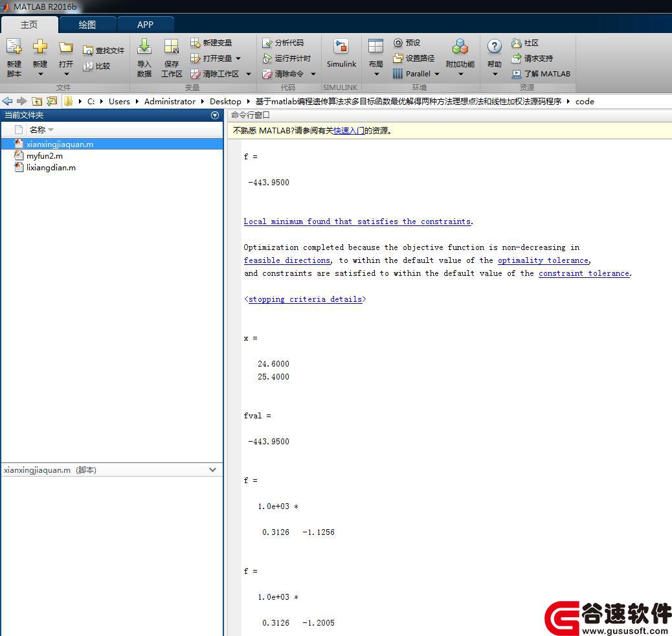672x636 pixels.
Task: Click New Variable (新建变量) icon
Action: 195,43
